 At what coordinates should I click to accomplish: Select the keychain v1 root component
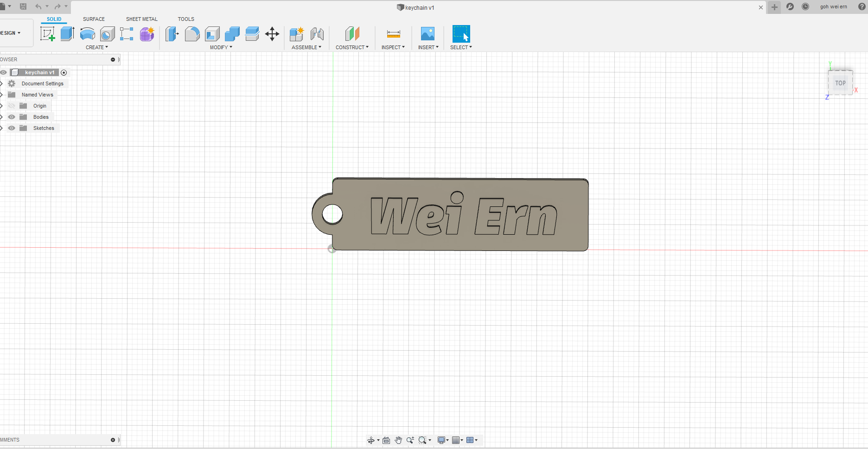tap(39, 72)
